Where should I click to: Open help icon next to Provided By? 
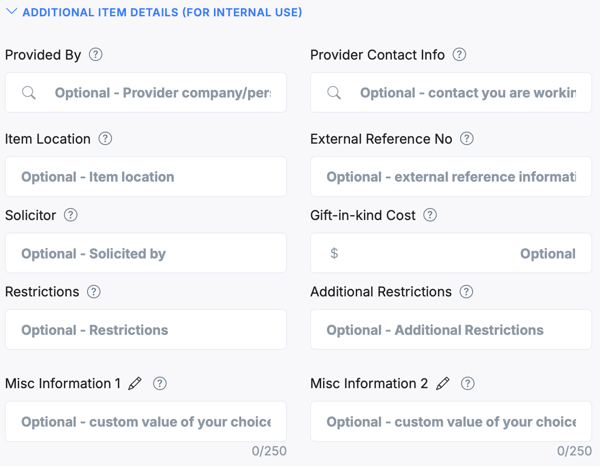pos(96,54)
